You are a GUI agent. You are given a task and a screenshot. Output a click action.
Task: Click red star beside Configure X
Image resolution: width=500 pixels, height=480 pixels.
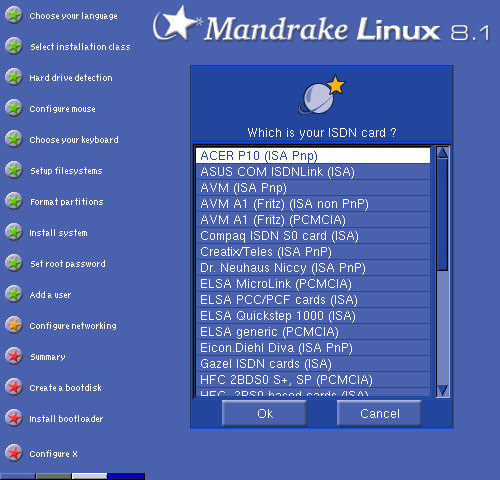[14, 453]
